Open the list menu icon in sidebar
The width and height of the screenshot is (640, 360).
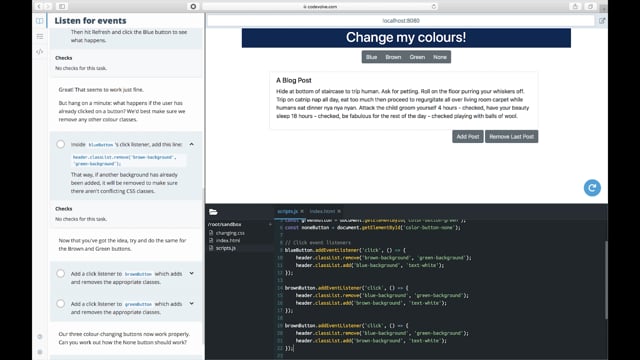pos(40,36)
